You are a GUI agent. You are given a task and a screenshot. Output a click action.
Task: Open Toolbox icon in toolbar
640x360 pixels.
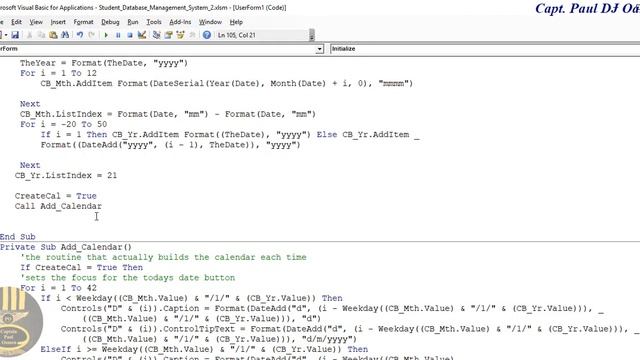[x=192, y=35]
